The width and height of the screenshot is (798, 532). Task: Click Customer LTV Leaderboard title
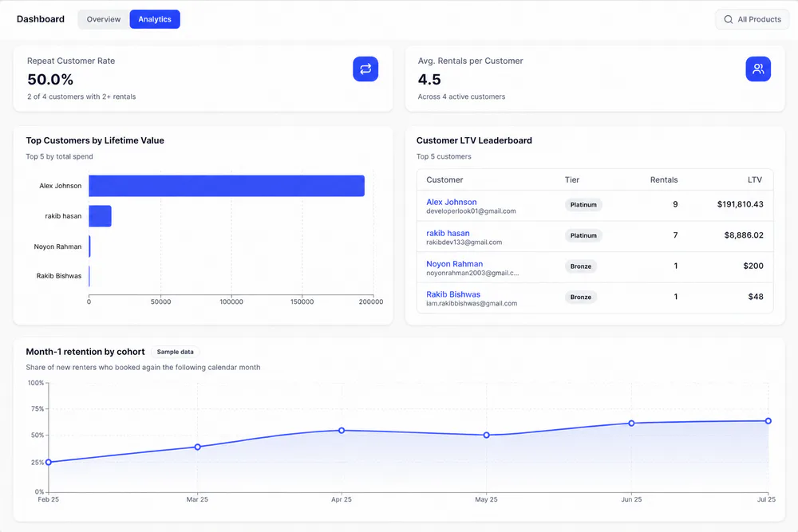pos(474,140)
